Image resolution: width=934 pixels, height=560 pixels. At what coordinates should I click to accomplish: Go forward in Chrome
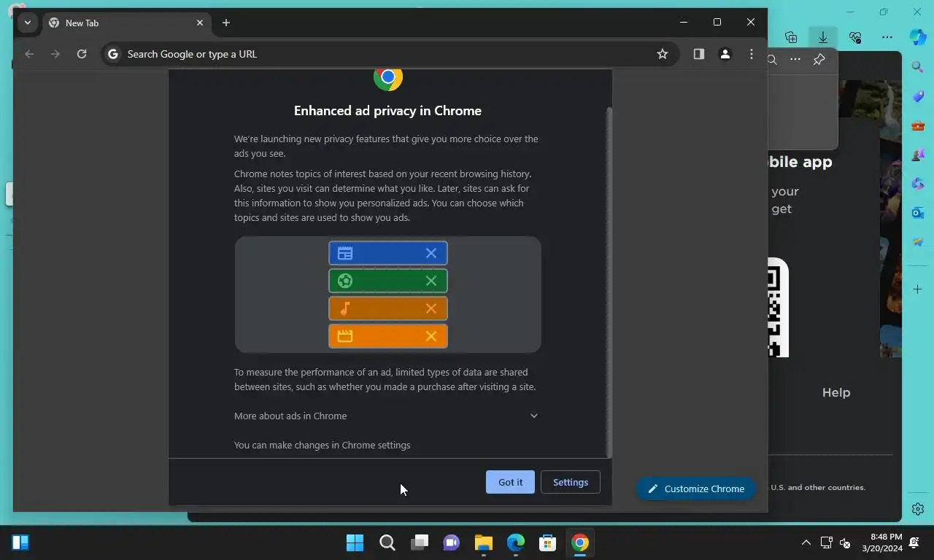click(x=55, y=54)
